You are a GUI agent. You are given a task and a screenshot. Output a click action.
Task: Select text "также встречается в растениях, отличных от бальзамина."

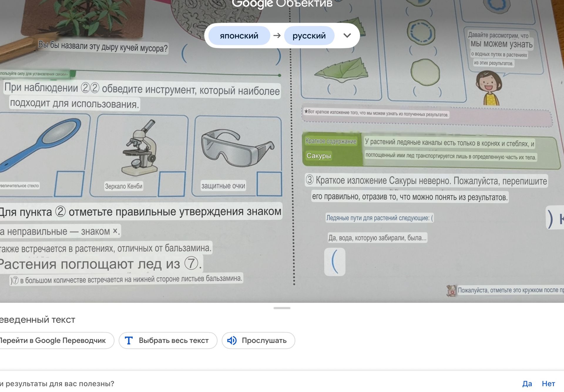click(105, 248)
